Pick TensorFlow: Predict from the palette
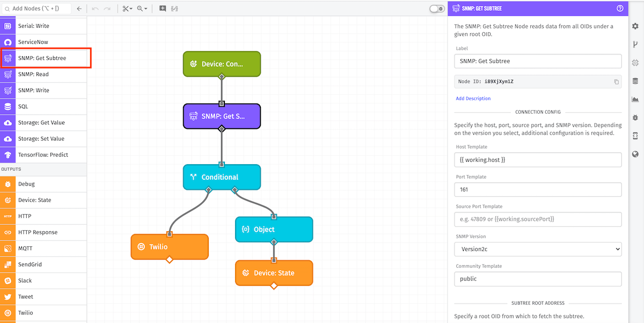Viewport: 644px width, 323px height. coord(43,155)
